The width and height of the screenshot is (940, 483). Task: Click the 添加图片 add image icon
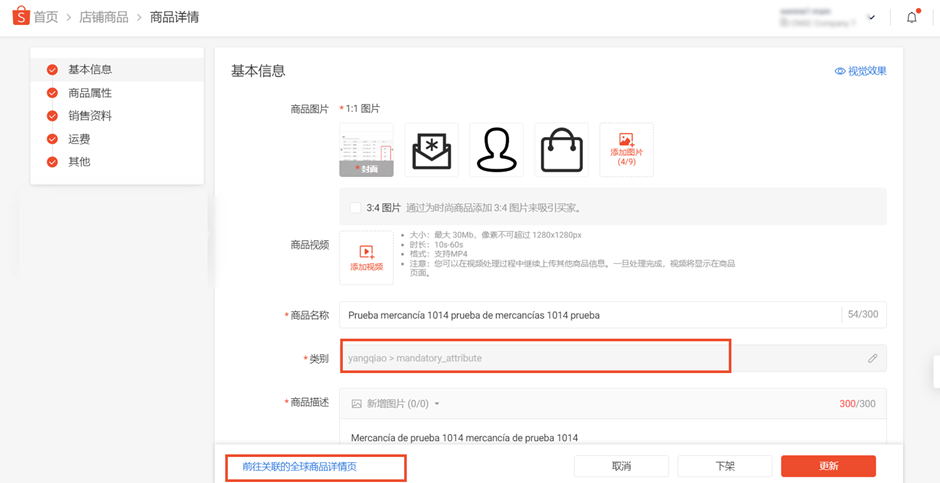(626, 140)
